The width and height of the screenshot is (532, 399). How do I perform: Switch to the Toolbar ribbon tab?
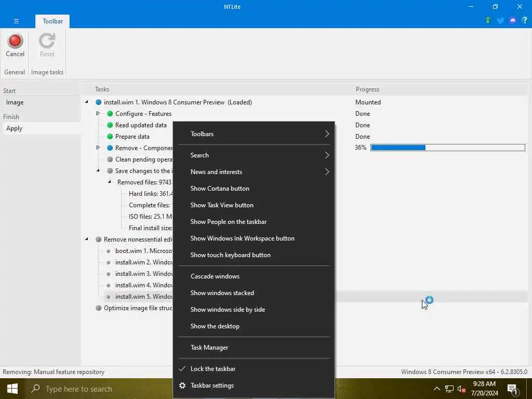[52, 21]
